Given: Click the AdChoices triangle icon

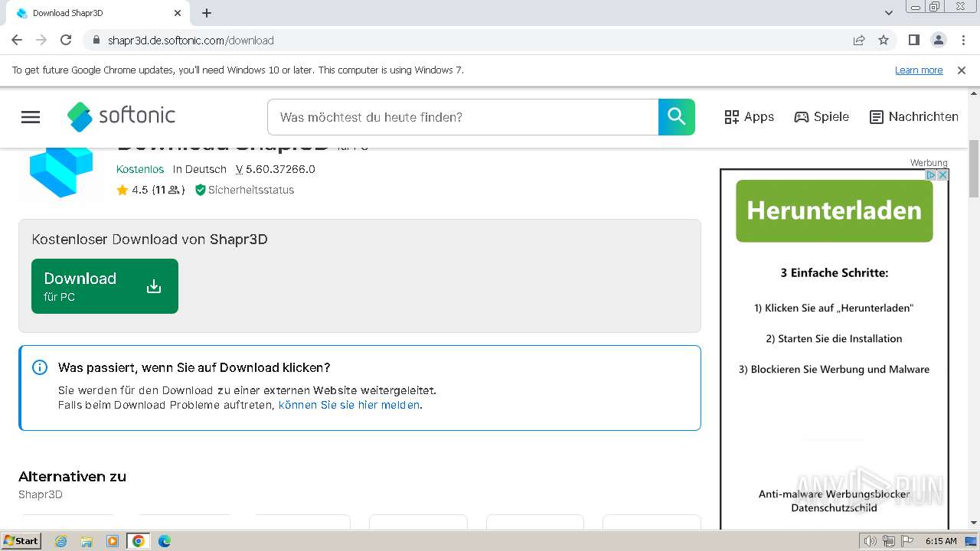Looking at the screenshot, I should tap(932, 174).
